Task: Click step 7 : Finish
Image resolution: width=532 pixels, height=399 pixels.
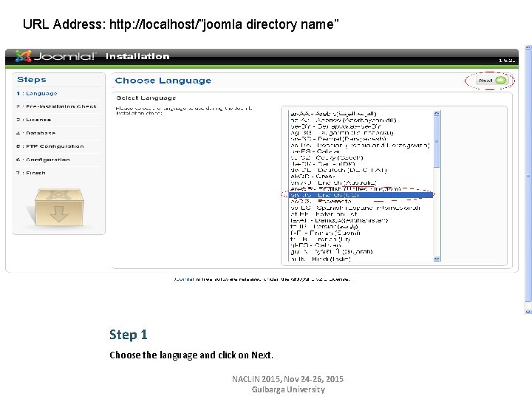Action: pos(30,173)
